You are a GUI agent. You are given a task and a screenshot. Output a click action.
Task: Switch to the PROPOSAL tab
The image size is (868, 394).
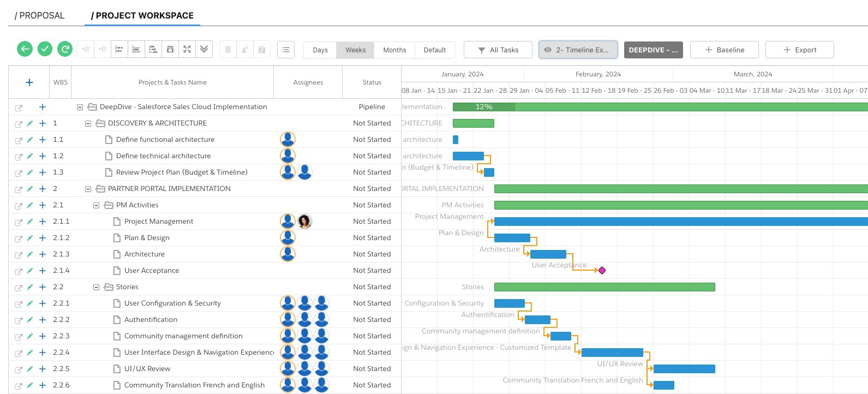point(39,15)
